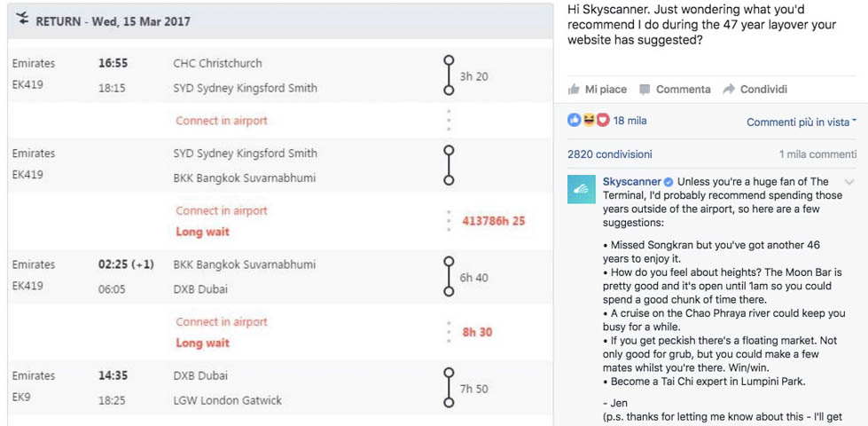
Task: Click the 1 mila commenti link
Action: [x=817, y=154]
